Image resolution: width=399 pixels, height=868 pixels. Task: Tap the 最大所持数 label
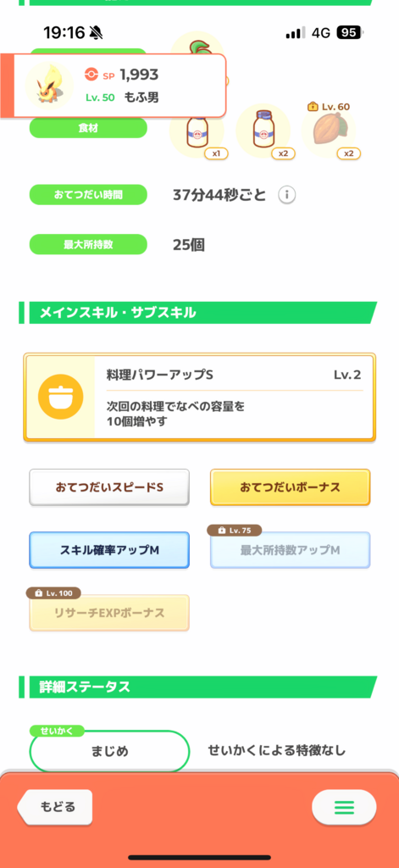point(88,245)
